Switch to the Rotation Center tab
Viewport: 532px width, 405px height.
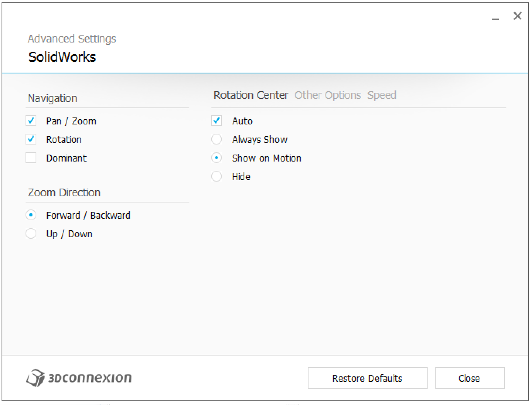(x=251, y=95)
